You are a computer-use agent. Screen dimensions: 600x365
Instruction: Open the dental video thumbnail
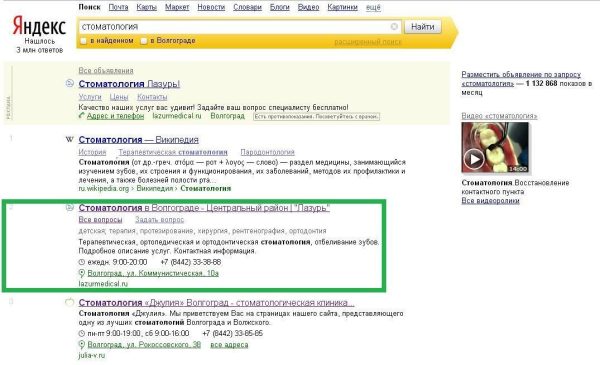495,148
